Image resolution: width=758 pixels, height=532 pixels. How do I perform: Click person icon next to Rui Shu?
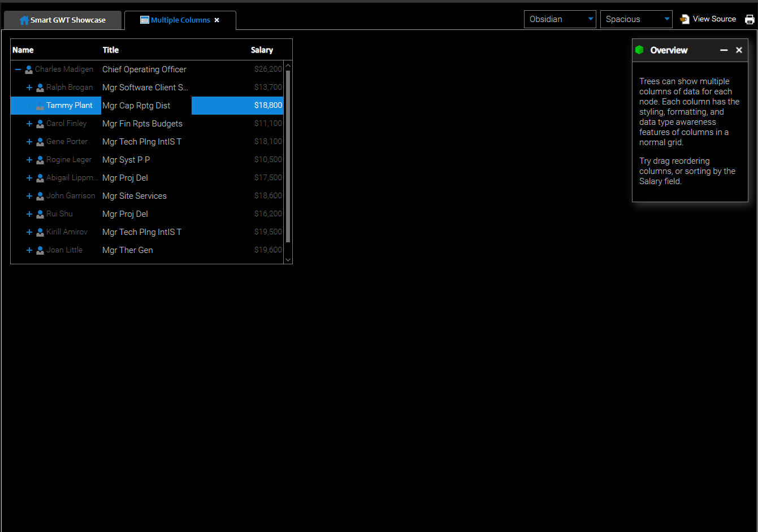(40, 214)
